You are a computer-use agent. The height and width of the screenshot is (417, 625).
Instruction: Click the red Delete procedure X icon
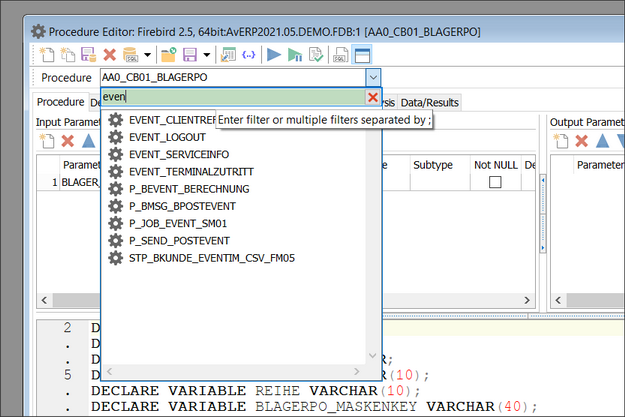click(109, 54)
